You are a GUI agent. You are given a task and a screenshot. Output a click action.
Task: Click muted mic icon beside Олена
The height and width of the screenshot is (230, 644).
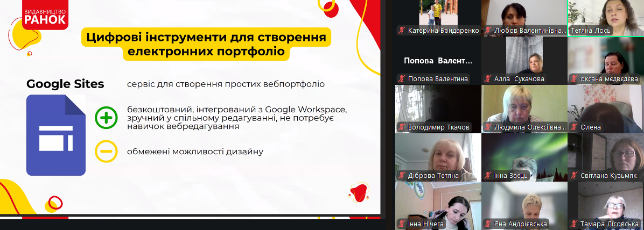click(573, 127)
